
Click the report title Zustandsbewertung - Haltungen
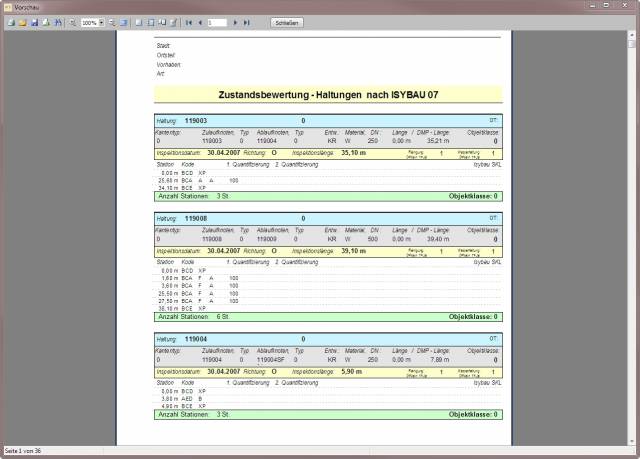point(328,95)
